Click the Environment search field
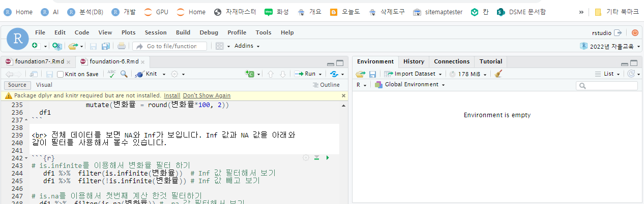The height and width of the screenshot is (204, 644). (x=607, y=86)
